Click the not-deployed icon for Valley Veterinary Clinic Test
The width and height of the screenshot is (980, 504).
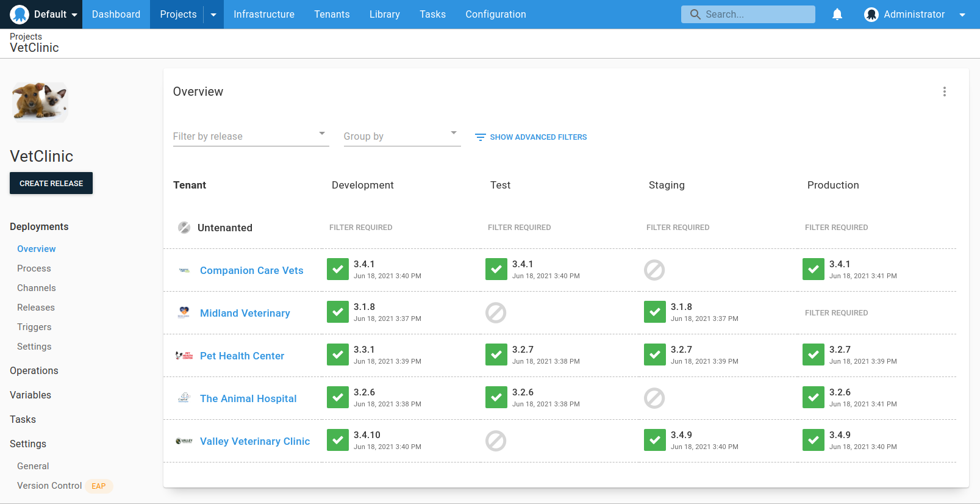496,441
